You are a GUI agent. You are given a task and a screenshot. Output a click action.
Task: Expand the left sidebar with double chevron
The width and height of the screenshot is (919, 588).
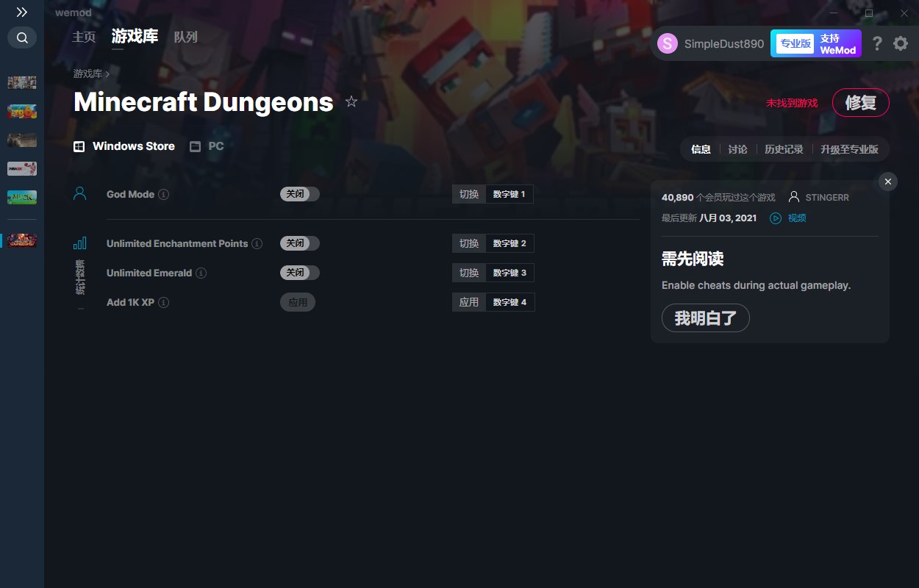point(22,12)
